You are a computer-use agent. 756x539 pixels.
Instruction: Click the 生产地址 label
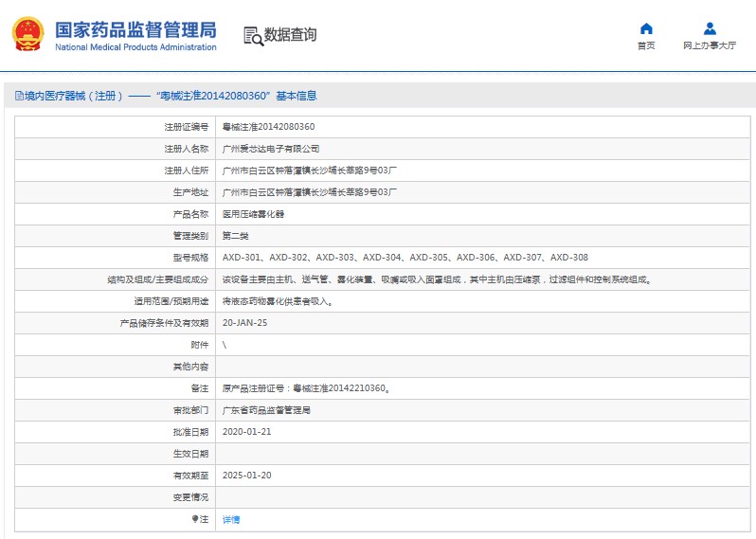click(x=190, y=192)
